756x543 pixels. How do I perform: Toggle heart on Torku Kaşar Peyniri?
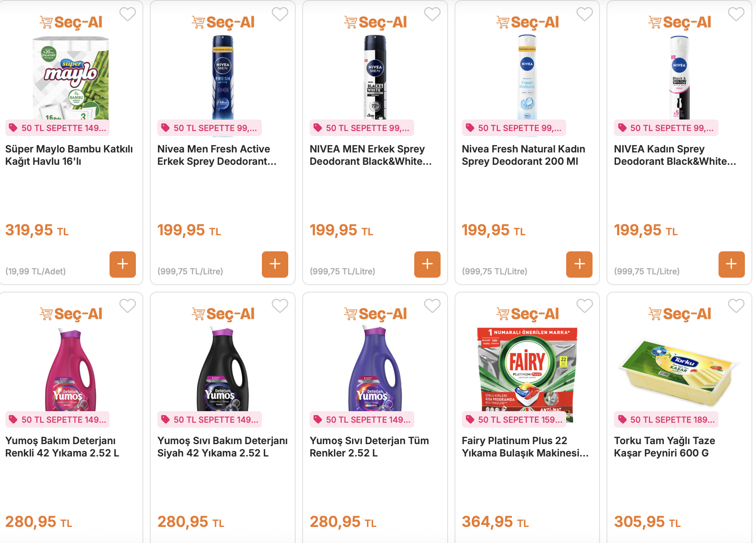tap(736, 306)
